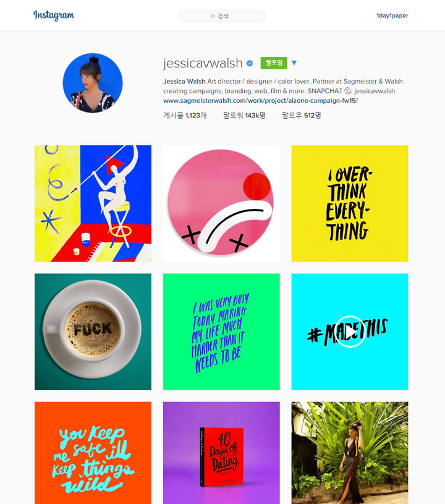
Task: Open the coffee cup post
Action: pos(93,331)
